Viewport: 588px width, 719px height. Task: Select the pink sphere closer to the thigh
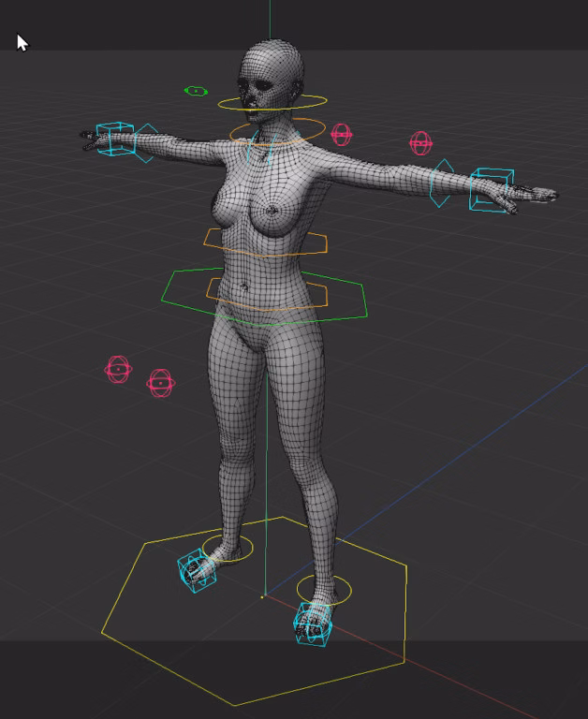click(x=160, y=383)
